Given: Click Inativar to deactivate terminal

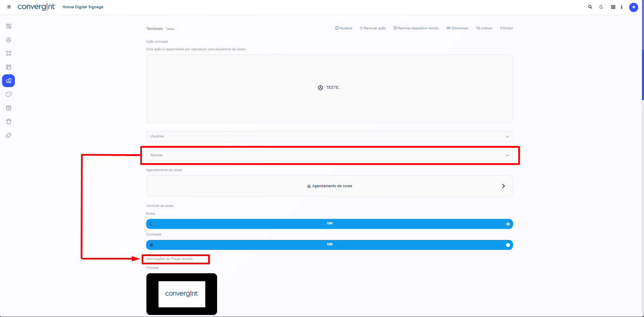Looking at the screenshot, I should (484, 28).
